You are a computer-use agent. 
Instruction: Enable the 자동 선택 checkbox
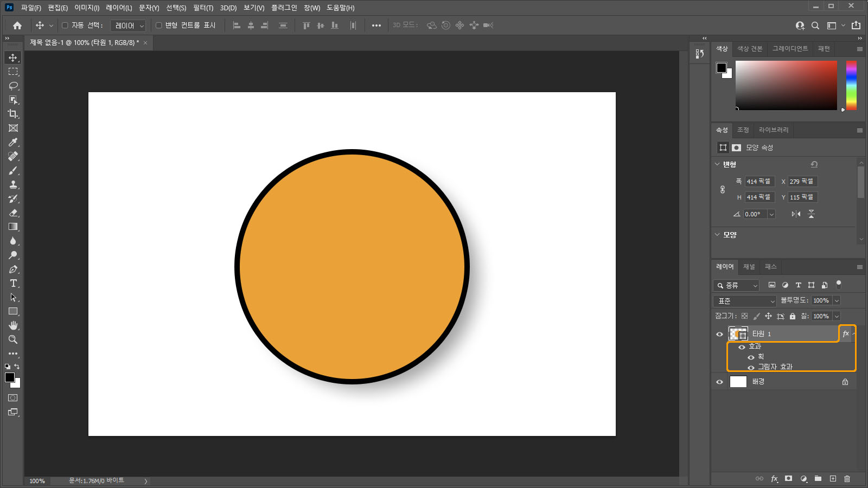click(x=65, y=25)
